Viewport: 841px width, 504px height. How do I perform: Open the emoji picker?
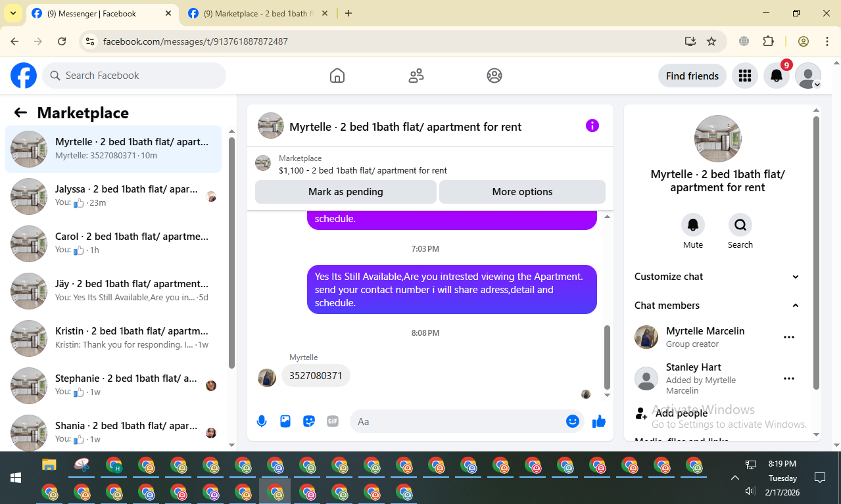click(573, 421)
